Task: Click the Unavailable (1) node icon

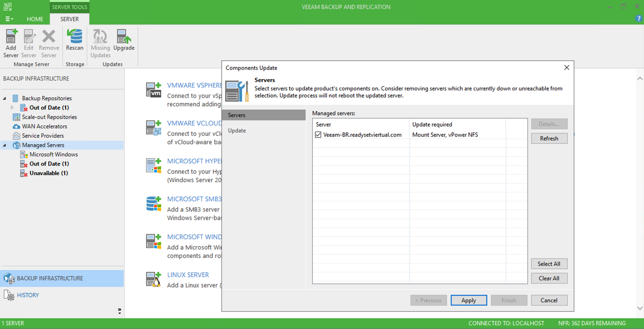Action: [24, 173]
